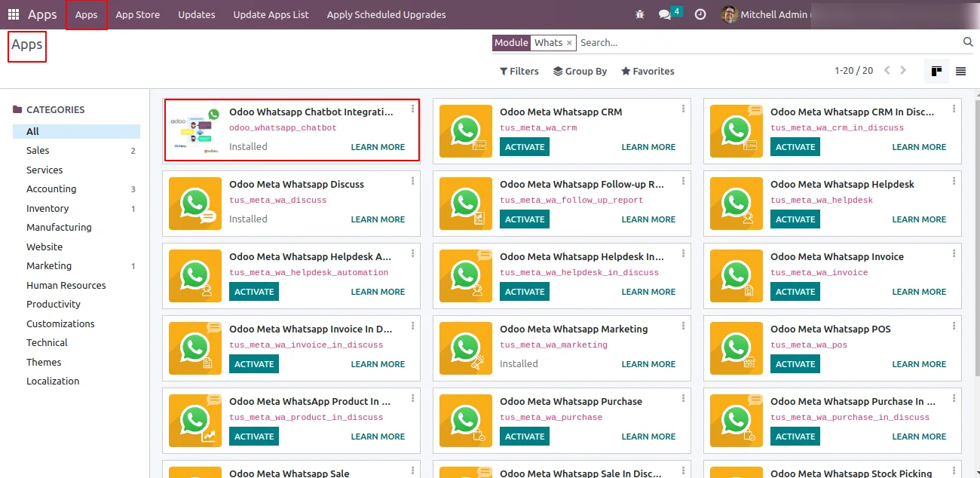Select the Sales category

[x=76, y=151]
